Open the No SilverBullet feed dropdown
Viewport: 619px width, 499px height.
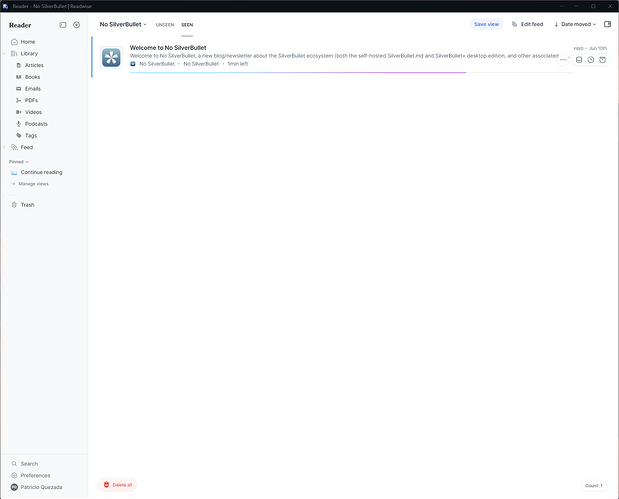pyautogui.click(x=123, y=24)
